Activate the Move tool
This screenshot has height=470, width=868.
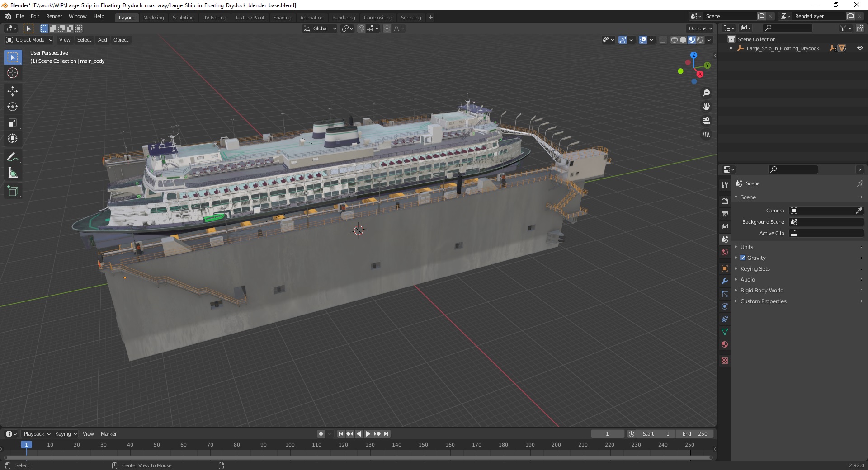pyautogui.click(x=13, y=91)
